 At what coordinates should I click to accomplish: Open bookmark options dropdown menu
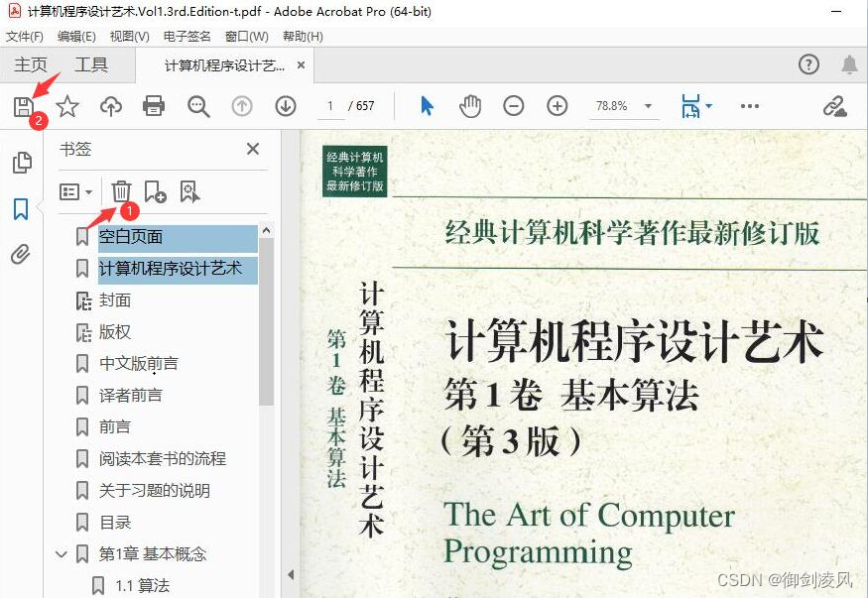(75, 192)
